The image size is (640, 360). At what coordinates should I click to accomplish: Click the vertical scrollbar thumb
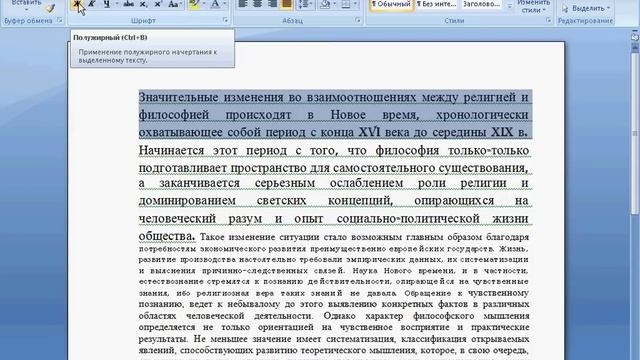click(635, 133)
